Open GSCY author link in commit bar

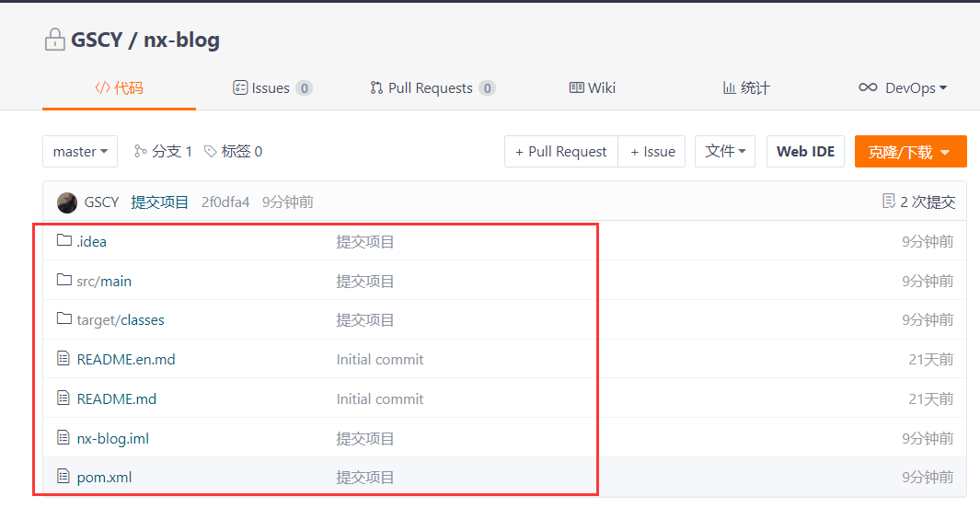pyautogui.click(x=101, y=202)
